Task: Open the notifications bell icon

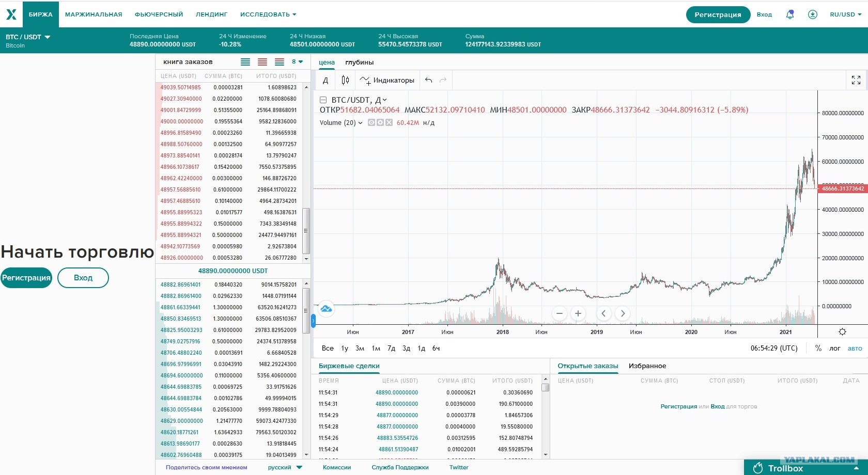Action: pos(789,14)
